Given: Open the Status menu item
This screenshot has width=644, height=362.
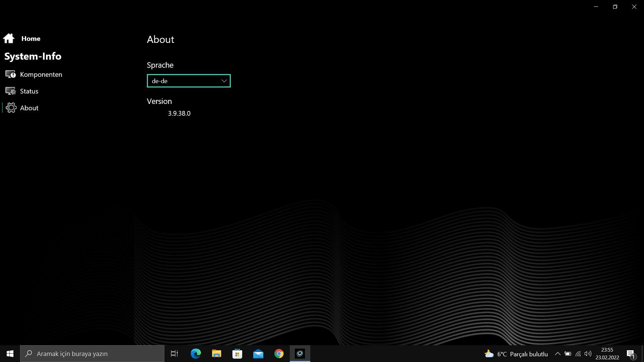Looking at the screenshot, I should click(29, 91).
